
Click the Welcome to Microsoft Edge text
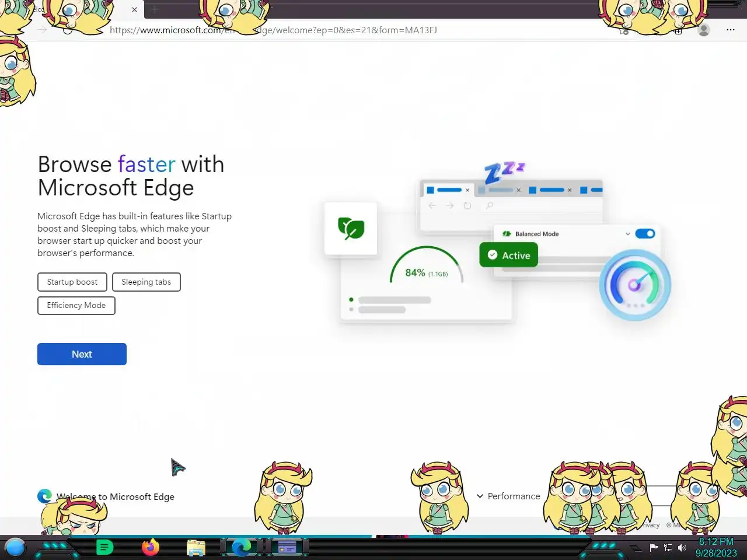click(116, 496)
